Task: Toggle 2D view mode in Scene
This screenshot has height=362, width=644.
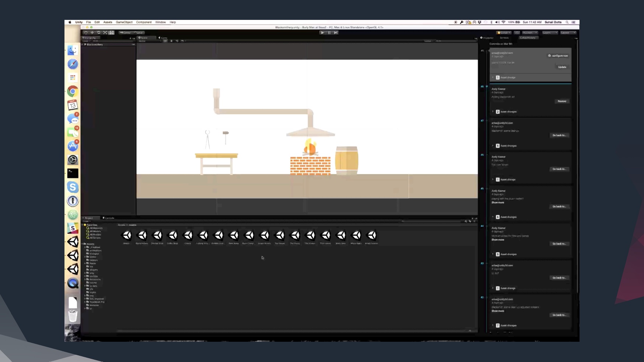Action: coord(165,41)
